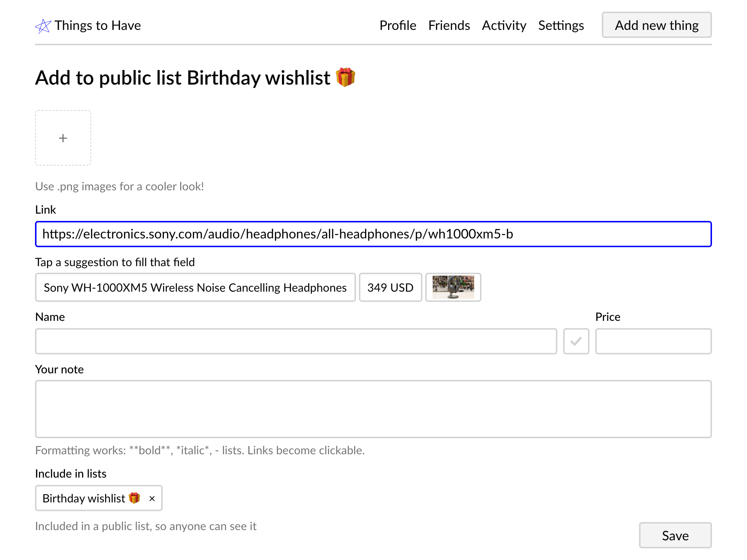Open the Things to Have home link
747x560 pixels.
point(88,26)
